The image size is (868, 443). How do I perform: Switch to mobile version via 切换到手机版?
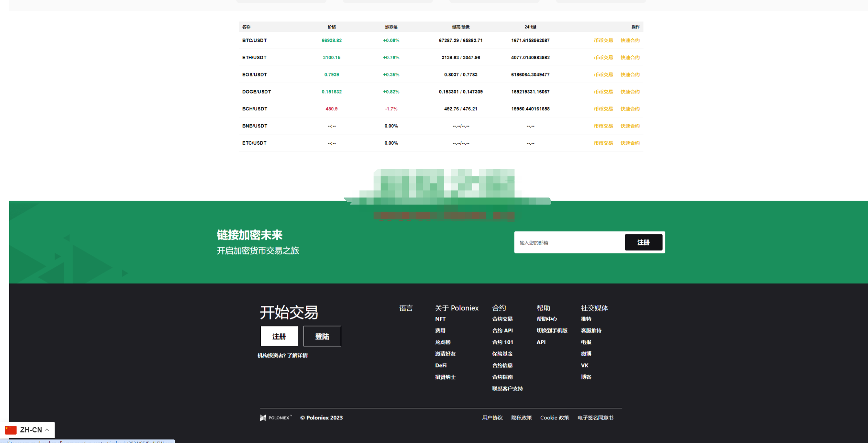coord(552,330)
